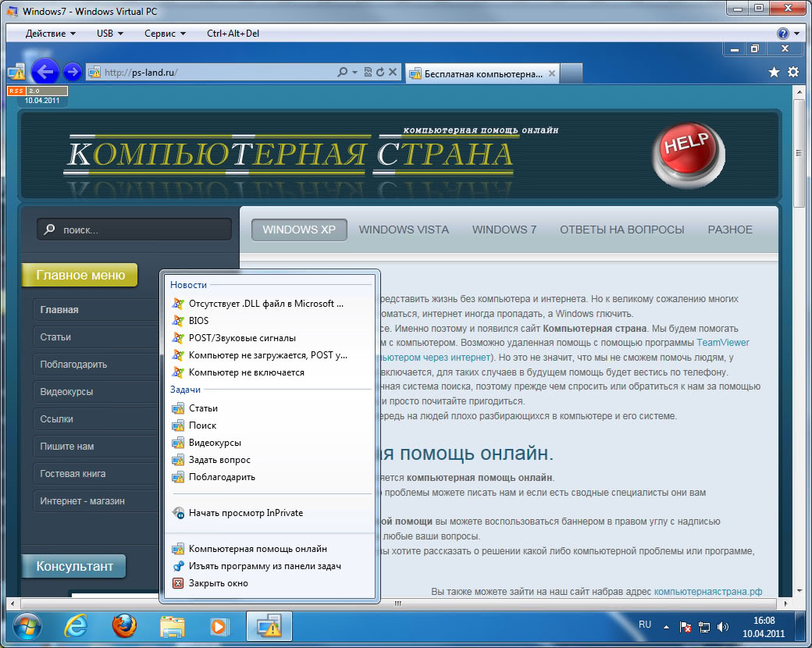Click the site icon left of back button
Image resolution: width=812 pixels, height=648 pixels.
coord(16,72)
